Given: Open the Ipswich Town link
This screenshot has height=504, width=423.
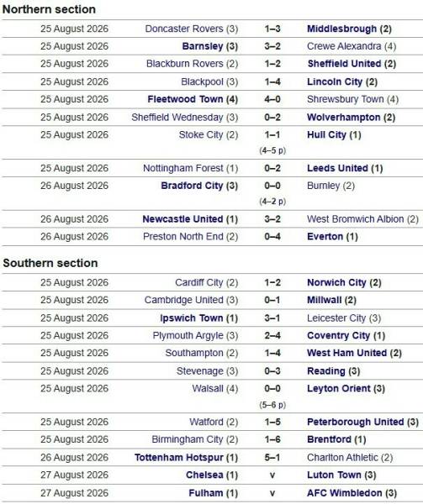Looking at the screenshot, I should click(x=192, y=318).
